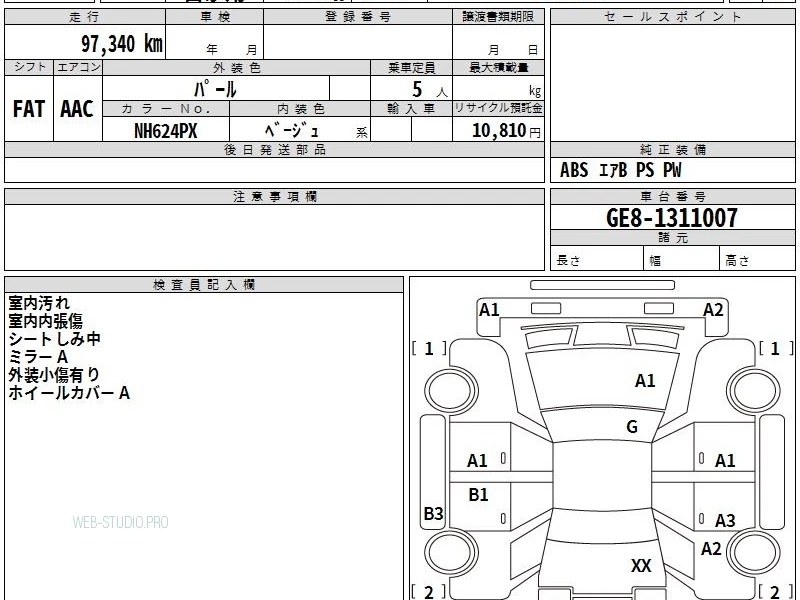Viewport: 800px width, 600px height.
Task: Select inspector note ホイールカバーA
Action: tap(69, 392)
